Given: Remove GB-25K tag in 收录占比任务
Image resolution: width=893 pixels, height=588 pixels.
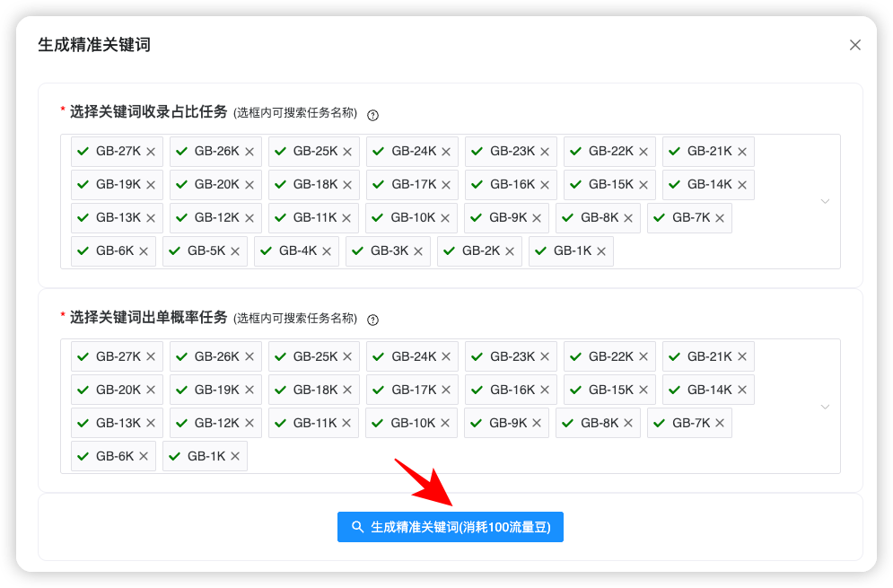Looking at the screenshot, I should [347, 152].
